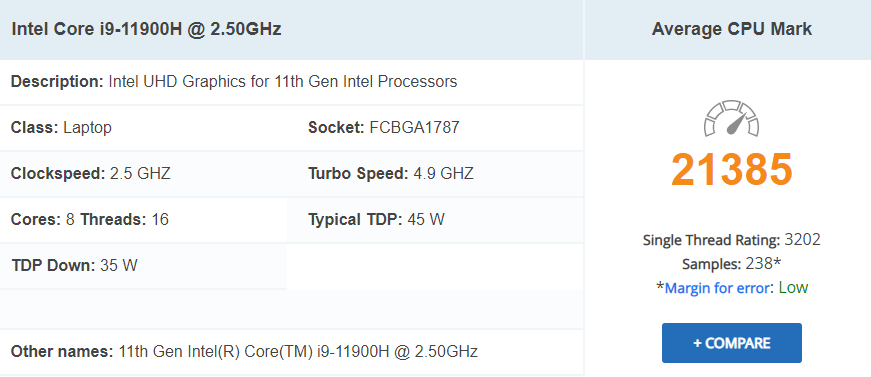871x377 pixels.
Task: Click the Threads 16 label
Action: pyautogui.click(x=124, y=220)
